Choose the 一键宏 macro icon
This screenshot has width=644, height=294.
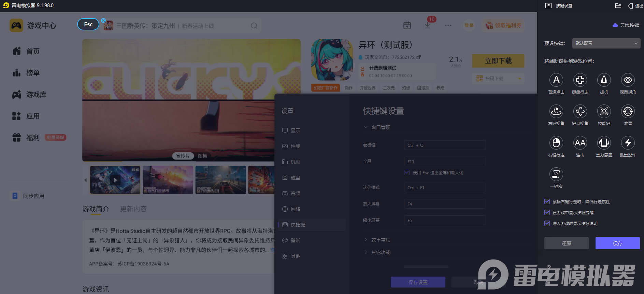click(x=556, y=174)
